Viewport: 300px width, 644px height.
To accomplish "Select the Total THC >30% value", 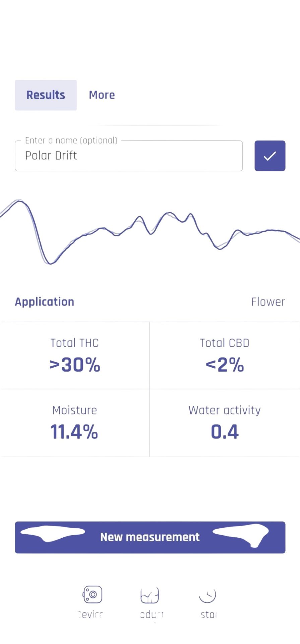I will (x=75, y=365).
